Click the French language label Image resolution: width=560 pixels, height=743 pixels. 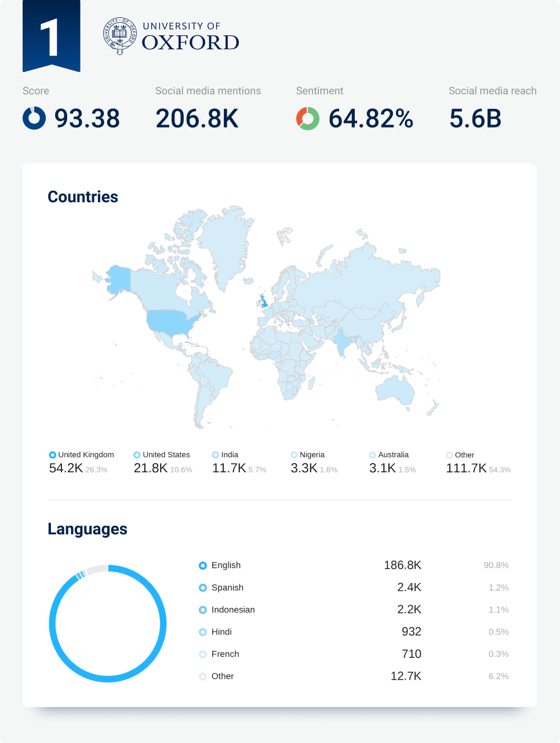coord(226,654)
